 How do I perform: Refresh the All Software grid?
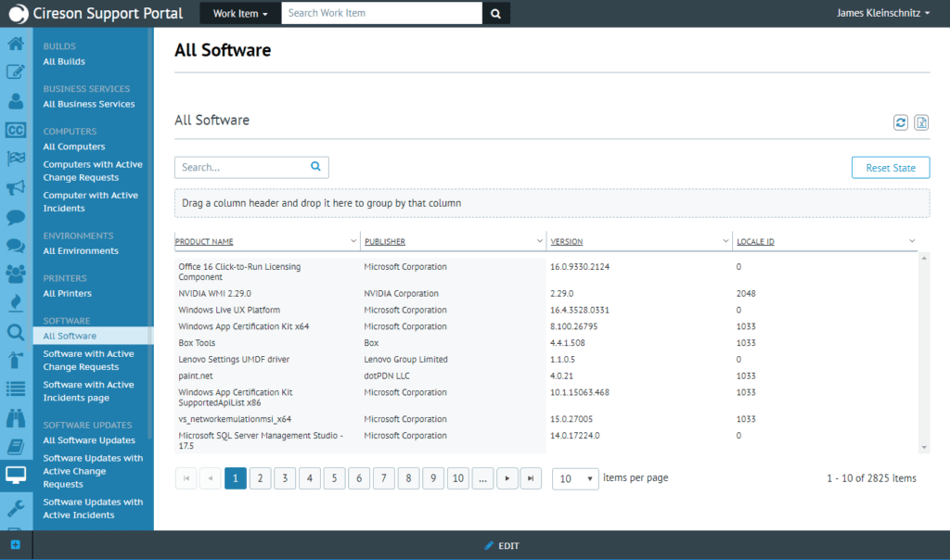[901, 123]
